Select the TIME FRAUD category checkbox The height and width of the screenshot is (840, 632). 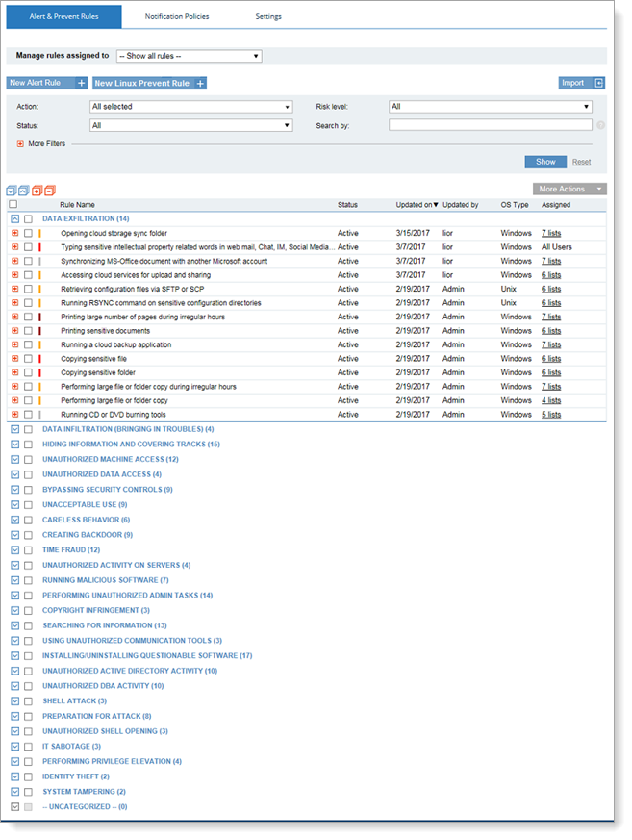coord(28,549)
